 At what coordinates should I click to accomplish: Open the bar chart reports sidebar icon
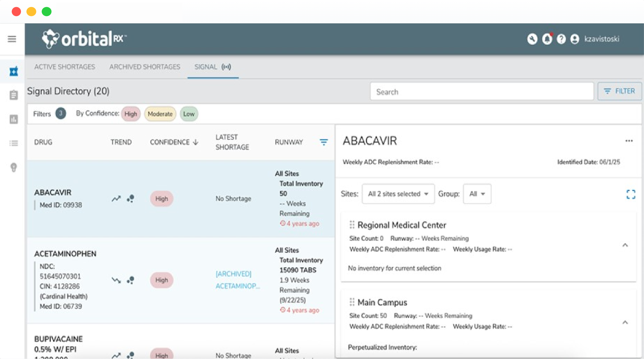click(14, 119)
